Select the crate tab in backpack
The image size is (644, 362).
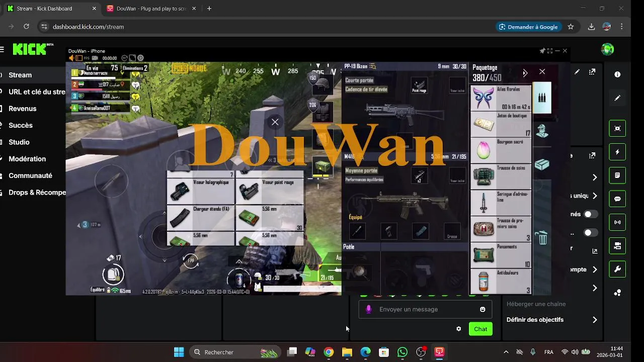pos(542,164)
